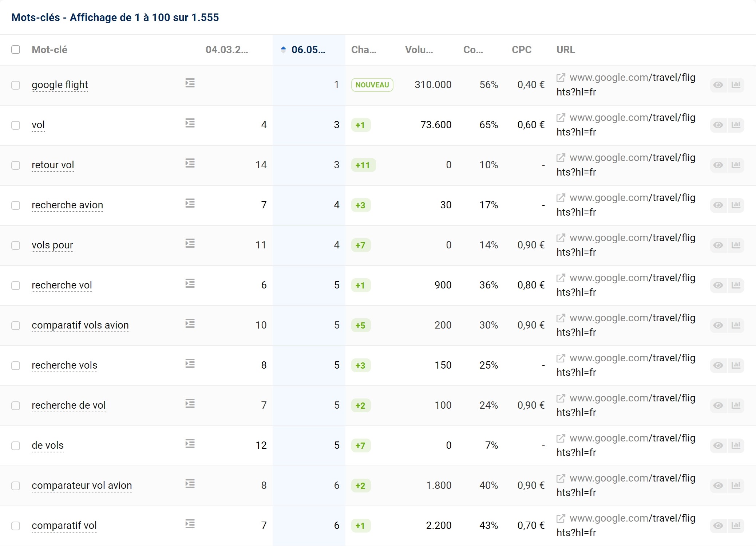The width and height of the screenshot is (756, 546).
Task: Show history chart icon for vol
Action: click(736, 125)
